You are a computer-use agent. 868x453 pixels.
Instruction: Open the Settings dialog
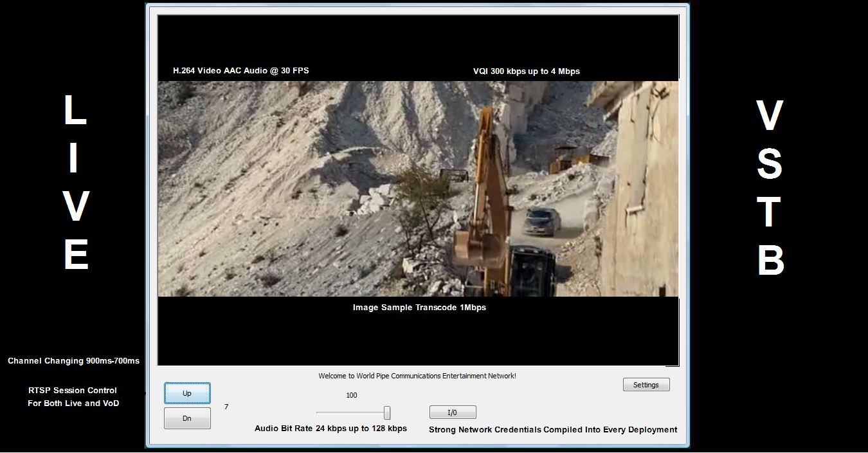pos(646,385)
